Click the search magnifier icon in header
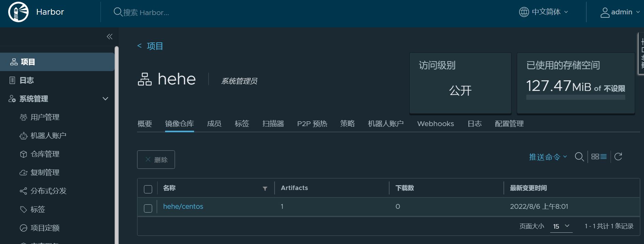The height and width of the screenshot is (244, 644). [x=118, y=12]
